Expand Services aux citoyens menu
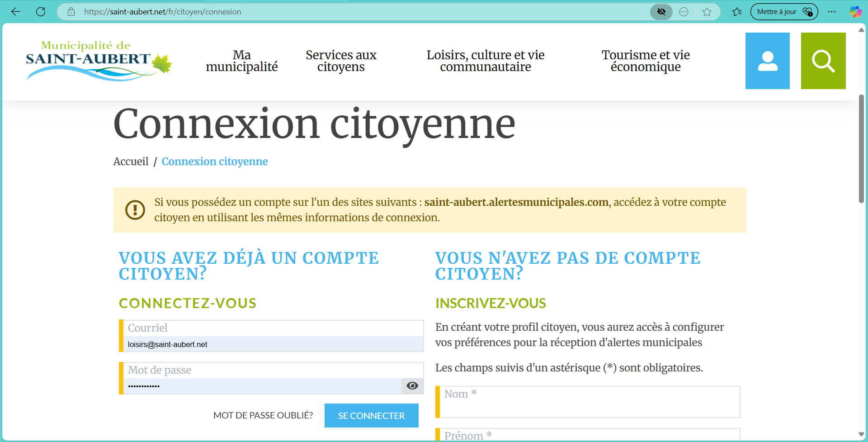Image resolution: width=868 pixels, height=442 pixels. (341, 61)
